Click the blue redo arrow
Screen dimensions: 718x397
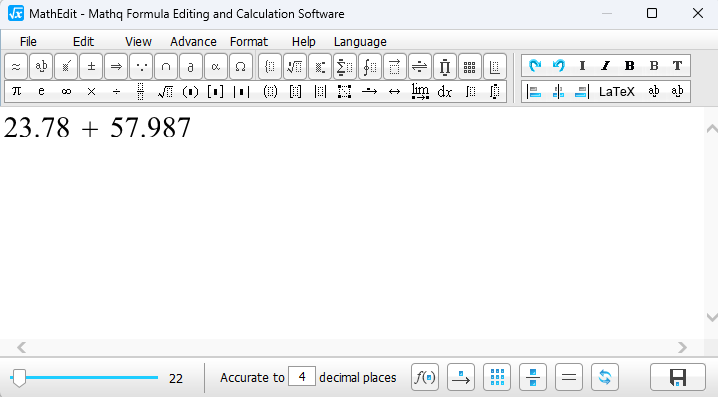pyautogui.click(x=535, y=66)
